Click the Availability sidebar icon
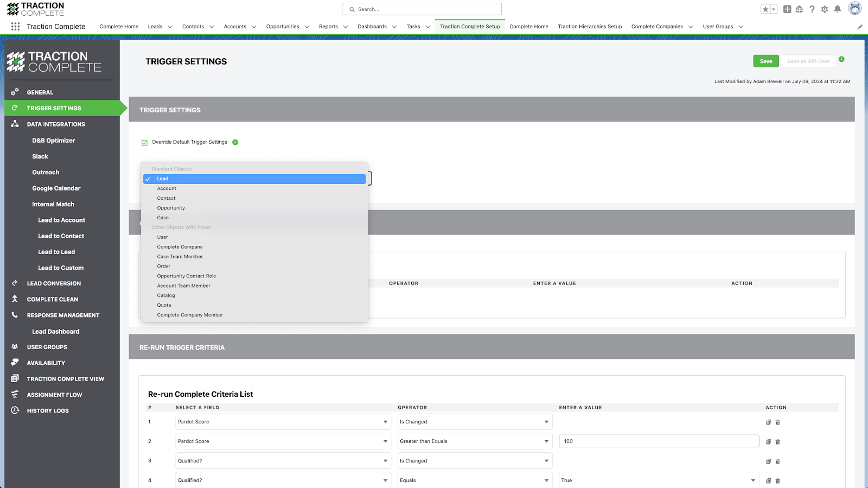This screenshot has width=868, height=488. coord(15,363)
